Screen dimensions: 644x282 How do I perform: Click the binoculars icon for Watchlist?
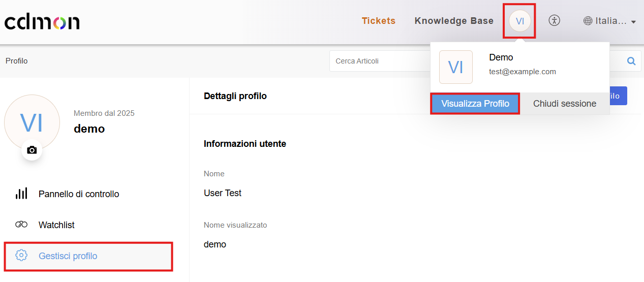click(21, 225)
